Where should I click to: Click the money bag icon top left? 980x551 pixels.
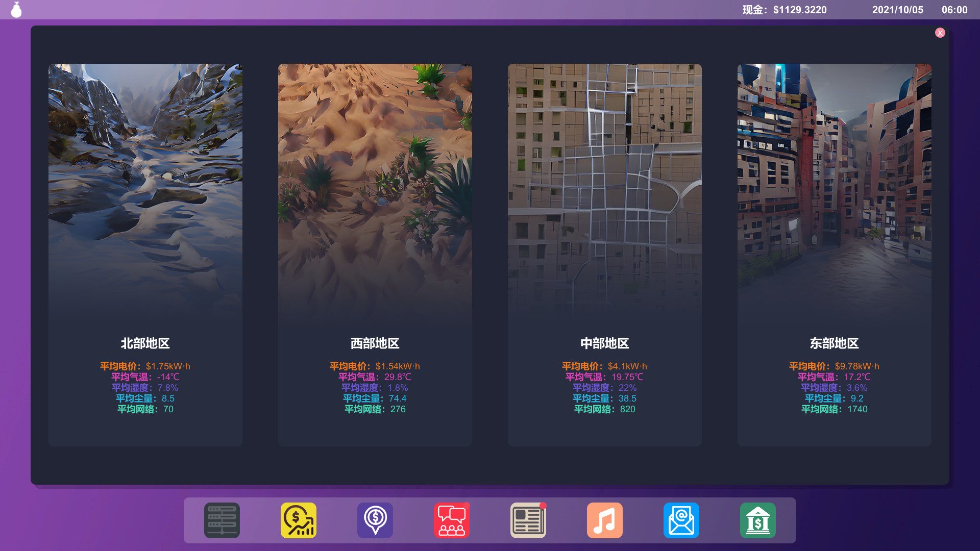click(16, 9)
